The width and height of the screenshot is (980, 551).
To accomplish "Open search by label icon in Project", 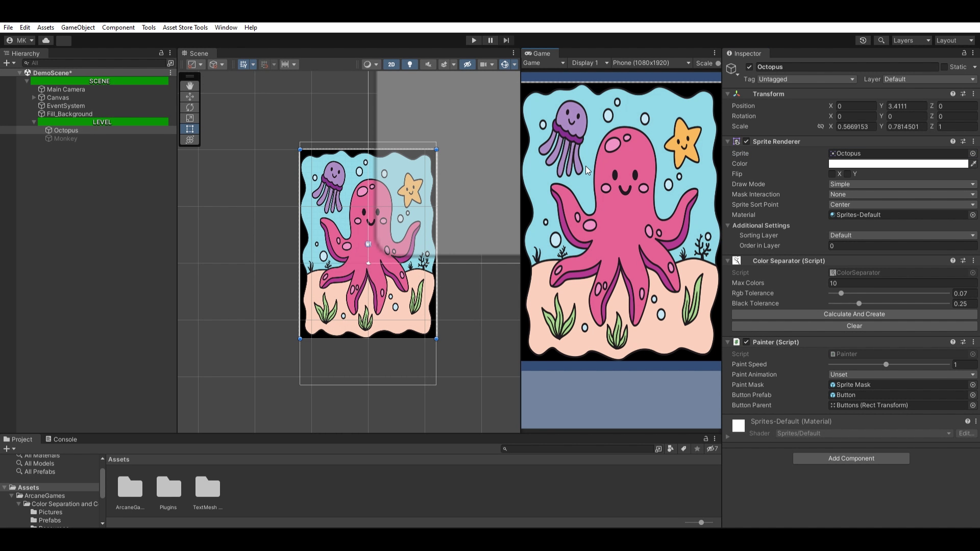I will (683, 449).
